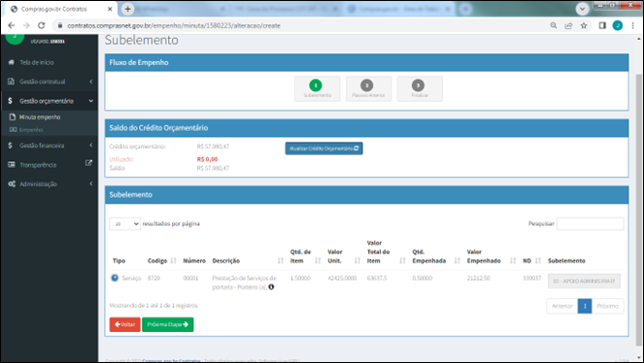Close the Compras.gov.br Contratos tab
Viewport: 644px width, 363px height.
(110, 9)
